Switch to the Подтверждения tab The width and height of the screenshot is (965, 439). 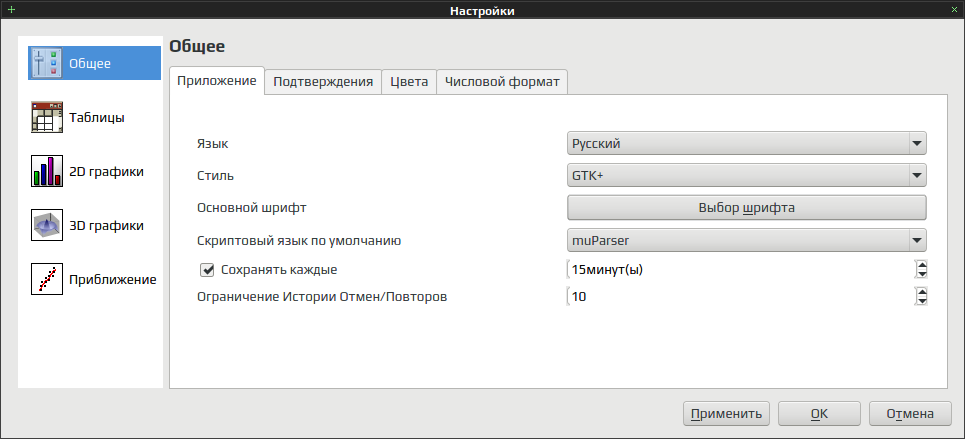click(x=323, y=82)
